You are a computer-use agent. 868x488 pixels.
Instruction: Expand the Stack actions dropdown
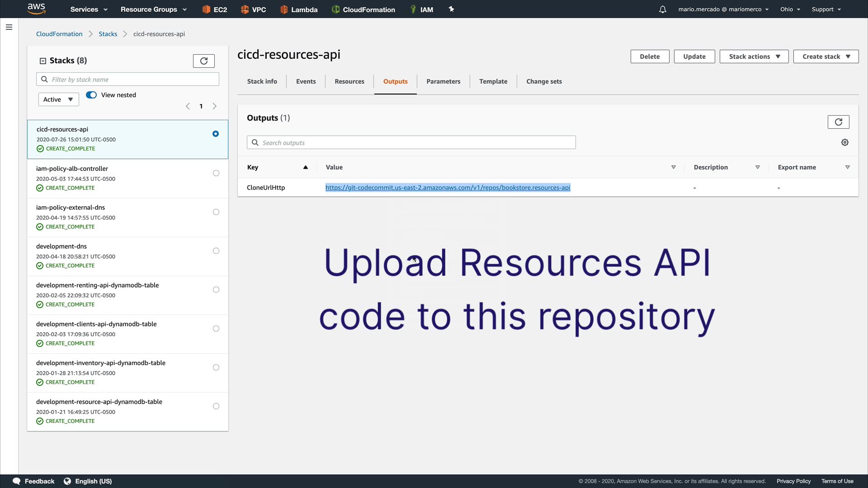(x=754, y=56)
